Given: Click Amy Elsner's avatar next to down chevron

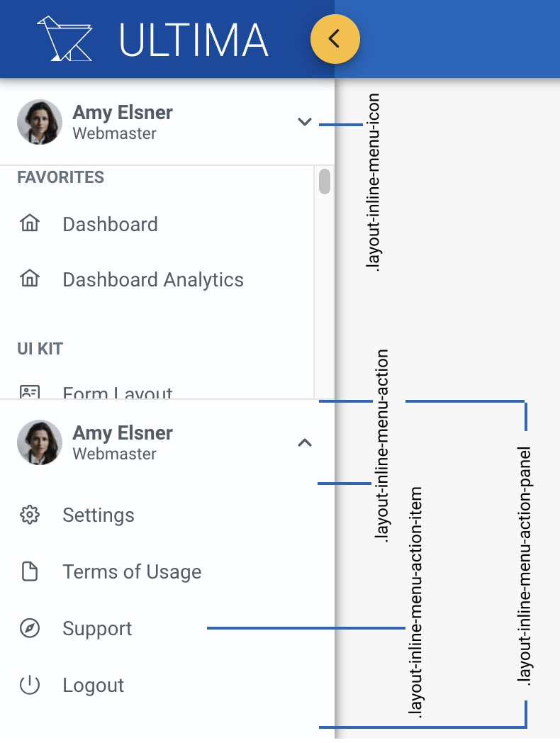Looking at the screenshot, I should point(40,122).
